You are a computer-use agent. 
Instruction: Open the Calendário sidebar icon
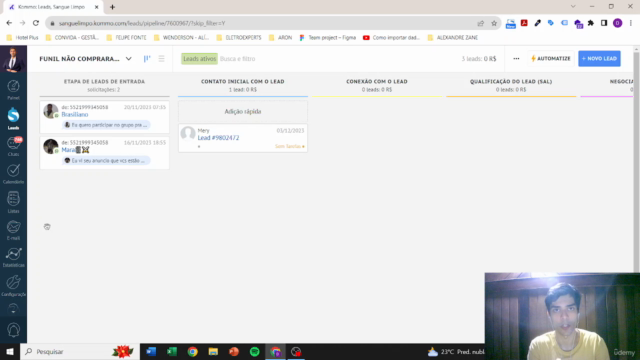tap(13, 174)
